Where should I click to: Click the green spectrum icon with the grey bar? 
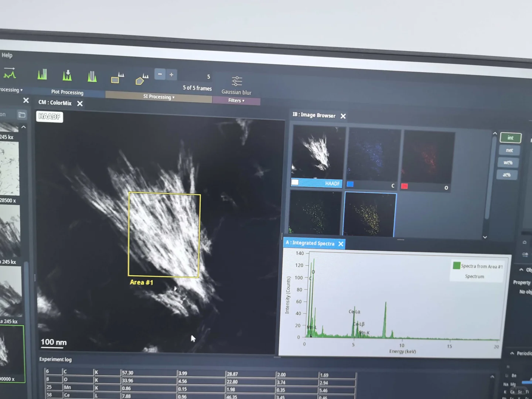pyautogui.click(x=92, y=76)
